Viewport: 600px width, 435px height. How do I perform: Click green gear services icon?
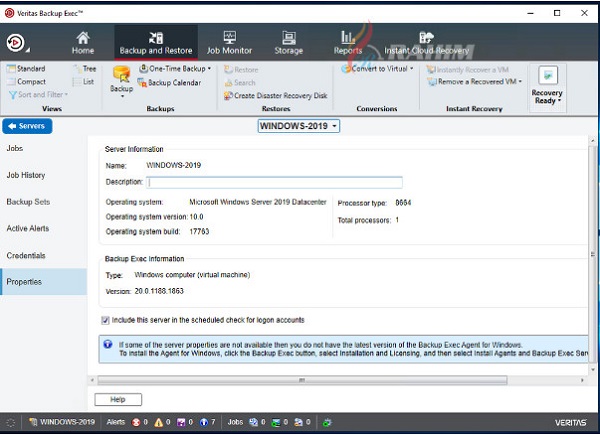[326, 423]
